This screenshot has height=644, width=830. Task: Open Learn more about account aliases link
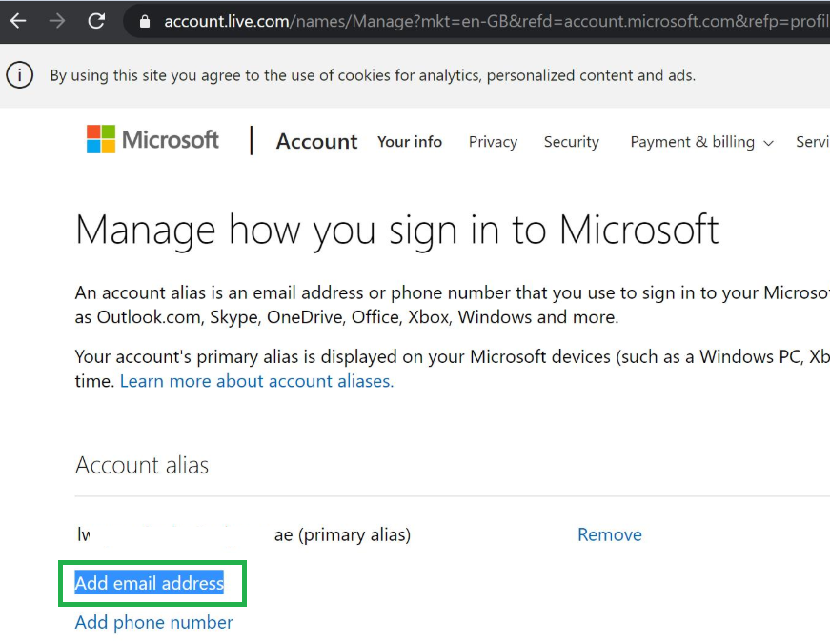[256, 381]
